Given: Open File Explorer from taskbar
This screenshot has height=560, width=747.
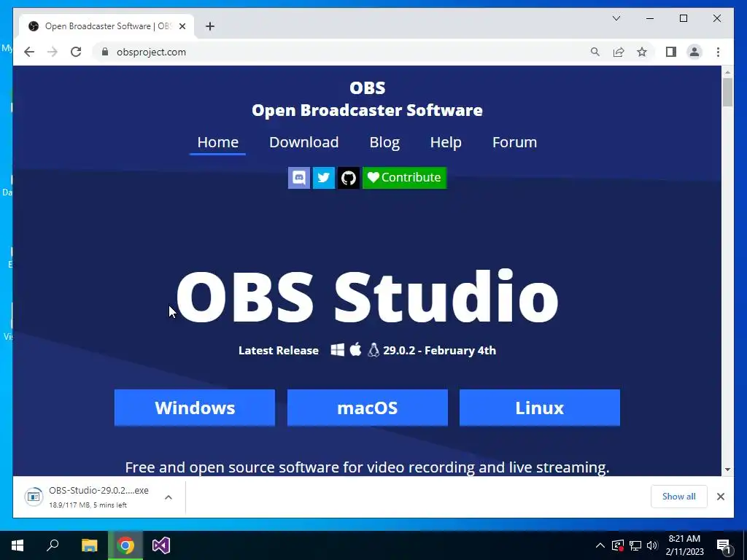Looking at the screenshot, I should (x=89, y=545).
